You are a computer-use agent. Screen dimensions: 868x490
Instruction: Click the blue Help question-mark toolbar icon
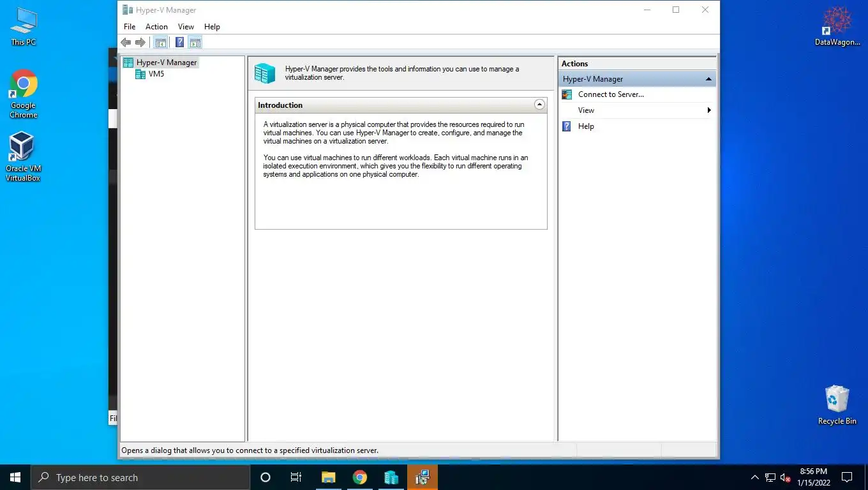179,42
